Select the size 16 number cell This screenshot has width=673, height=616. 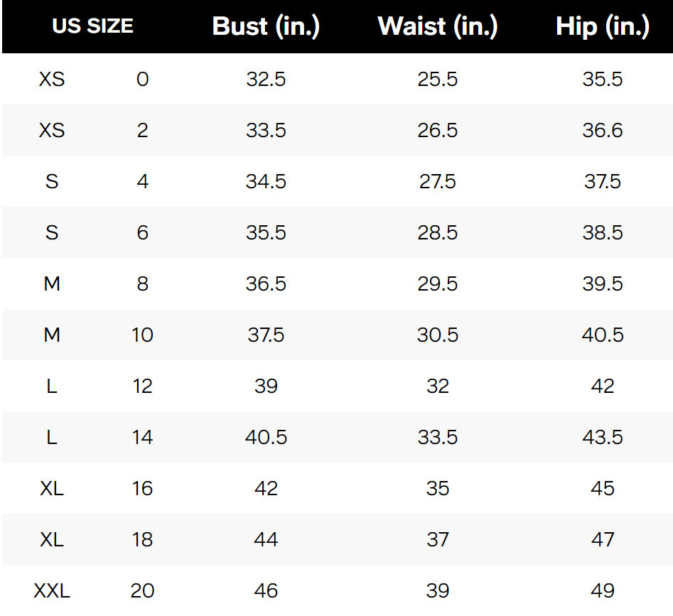click(142, 488)
